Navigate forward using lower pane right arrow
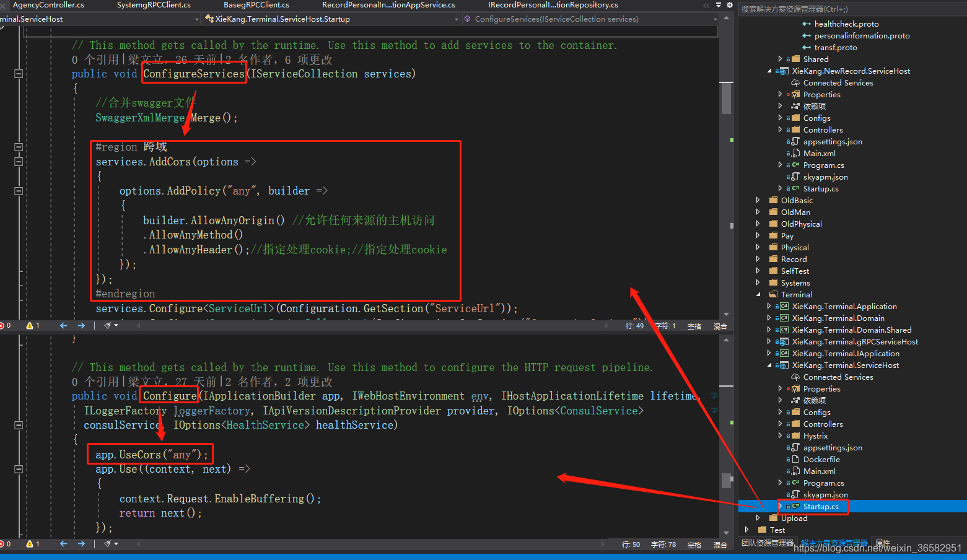Image resolution: width=967 pixels, height=560 pixels. pyautogui.click(x=81, y=544)
